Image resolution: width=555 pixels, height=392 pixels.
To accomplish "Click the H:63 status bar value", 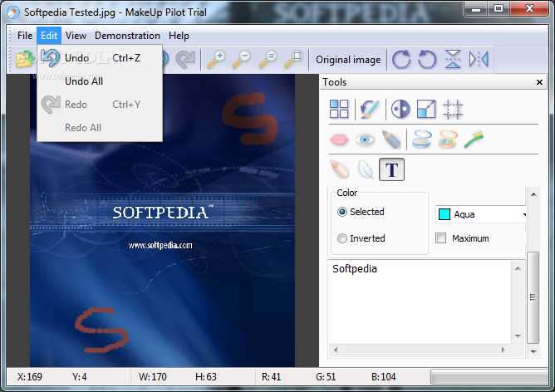I will point(206,377).
